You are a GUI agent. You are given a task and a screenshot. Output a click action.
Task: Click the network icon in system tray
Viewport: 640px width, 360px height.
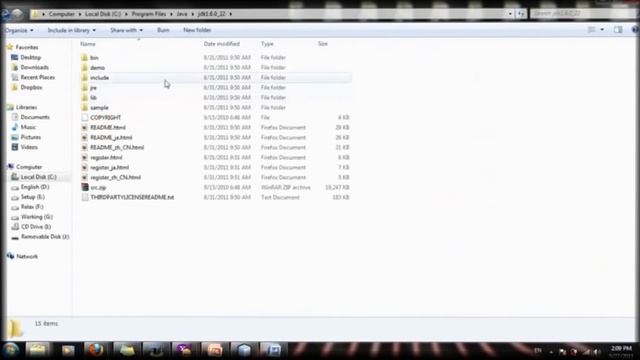(587, 351)
